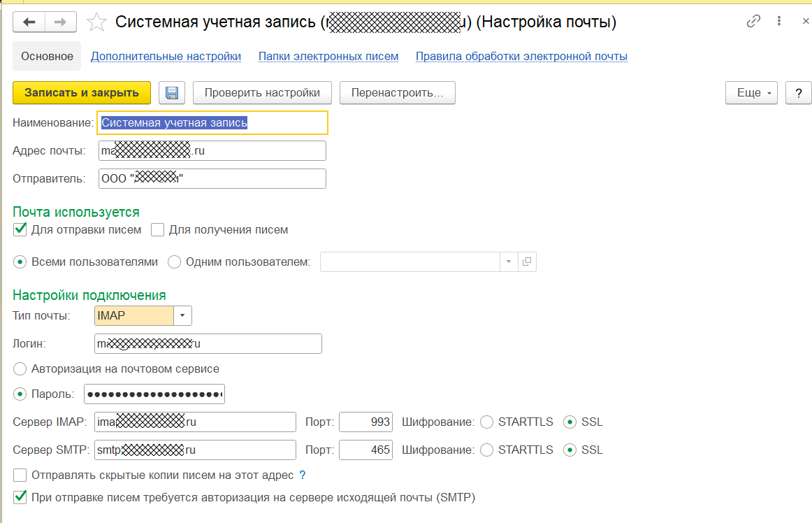Click 'Записать и закрыть' button
This screenshot has height=523, width=812.
[81, 92]
